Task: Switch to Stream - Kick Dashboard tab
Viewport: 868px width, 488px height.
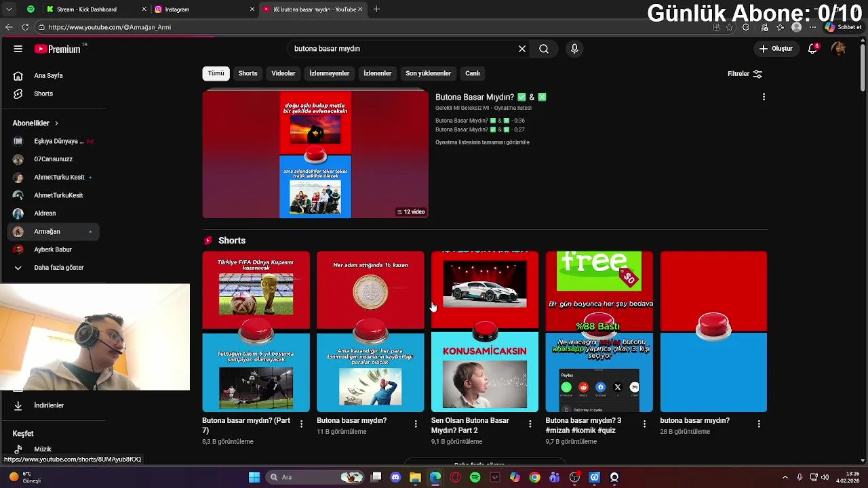Action: click(x=96, y=9)
